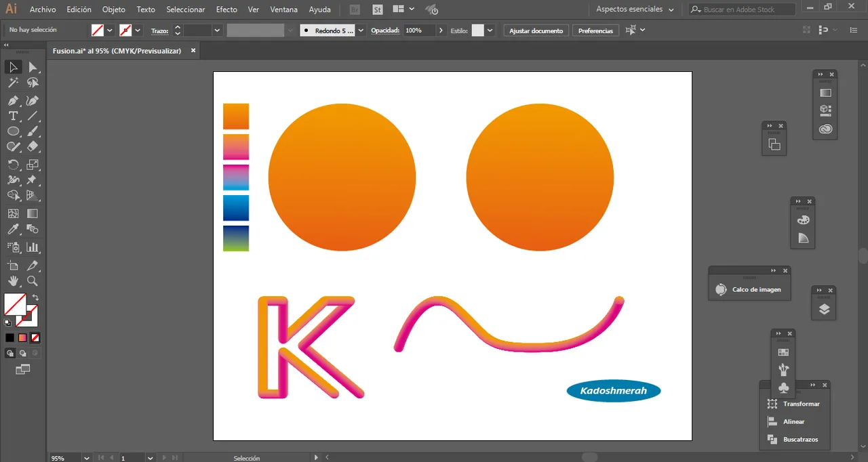Open the Redondo brush definition dropdown
The width and height of the screenshot is (868, 462).
coord(360,30)
